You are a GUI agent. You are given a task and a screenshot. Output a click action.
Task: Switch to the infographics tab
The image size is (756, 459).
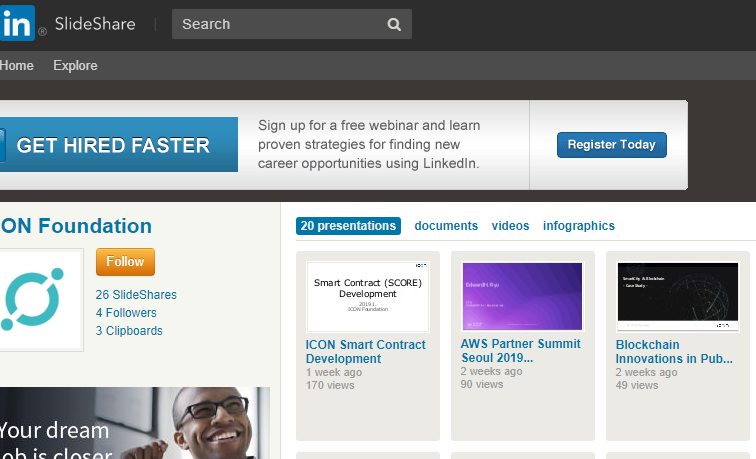coord(579,226)
